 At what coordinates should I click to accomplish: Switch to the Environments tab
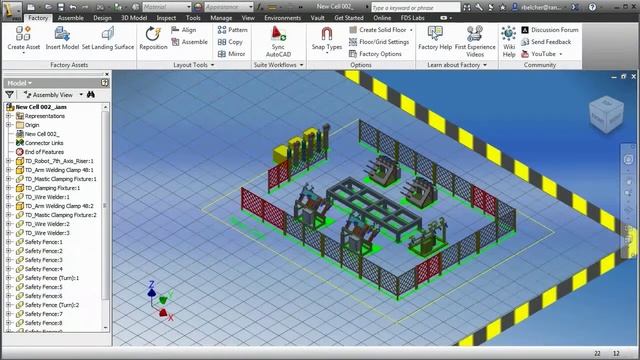(x=282, y=18)
